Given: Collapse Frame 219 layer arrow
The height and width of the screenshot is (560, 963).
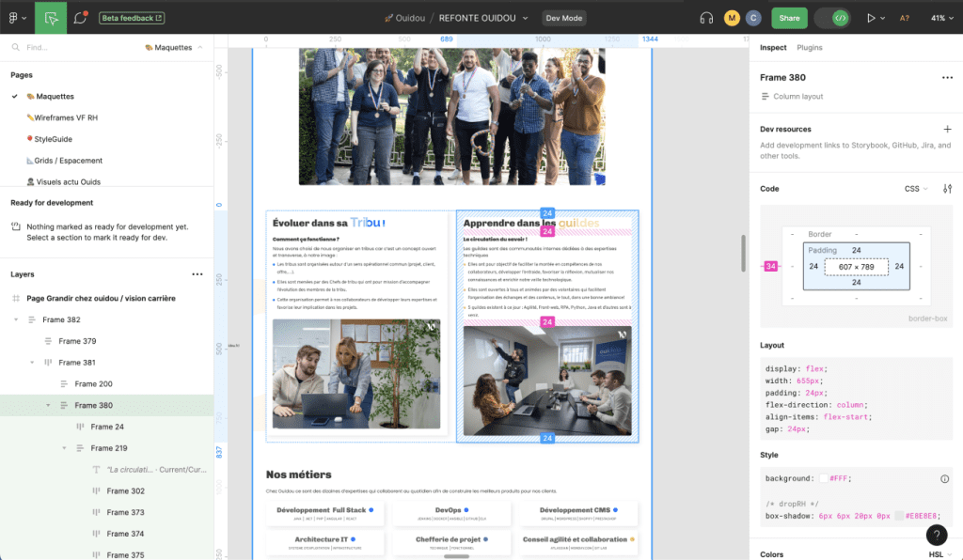Looking at the screenshot, I should 64,448.
